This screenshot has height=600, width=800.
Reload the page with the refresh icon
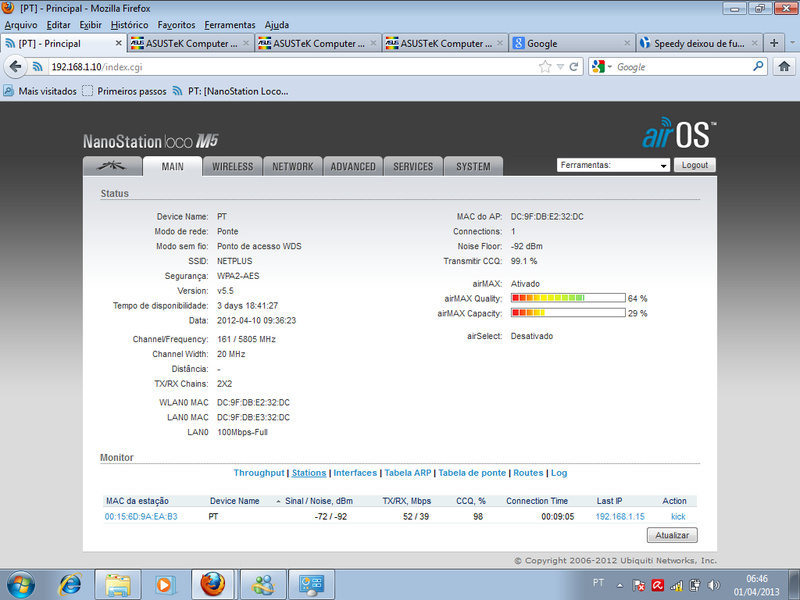click(x=573, y=67)
